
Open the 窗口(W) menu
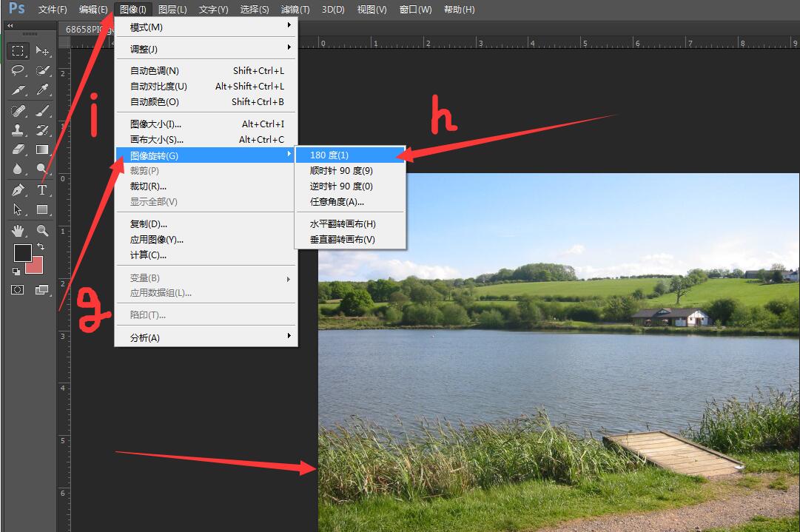415,9
